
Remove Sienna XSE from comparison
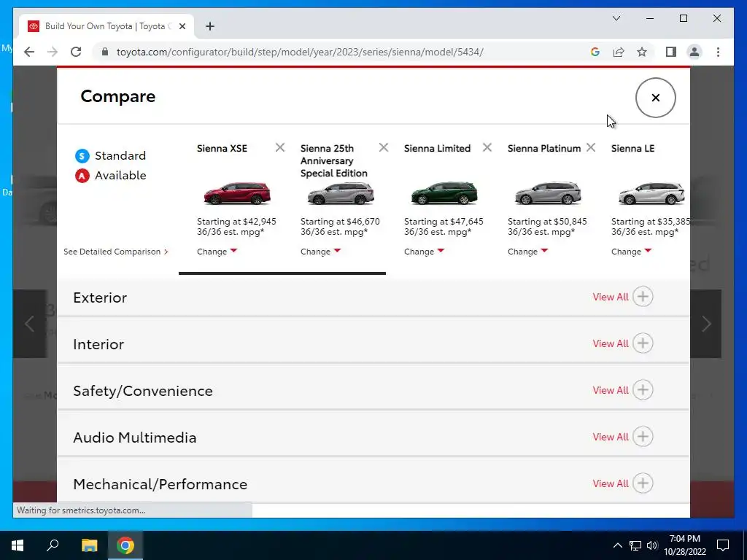[x=280, y=147]
